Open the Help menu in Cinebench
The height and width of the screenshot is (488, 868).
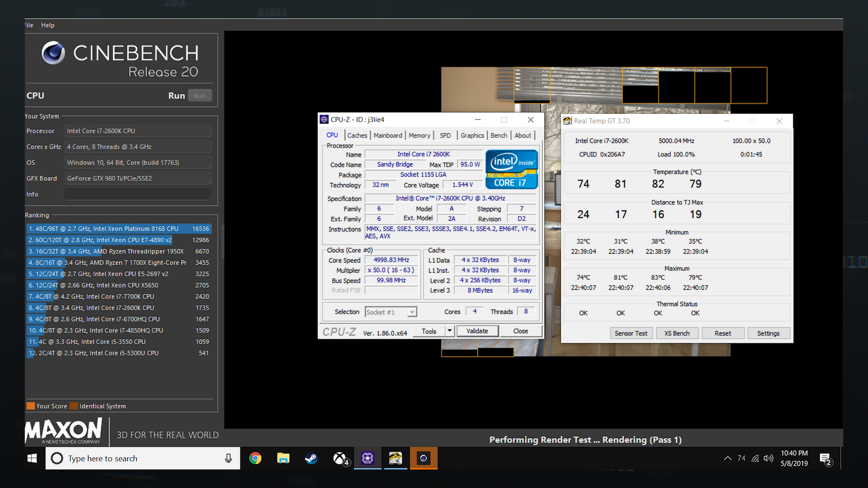pos(47,25)
